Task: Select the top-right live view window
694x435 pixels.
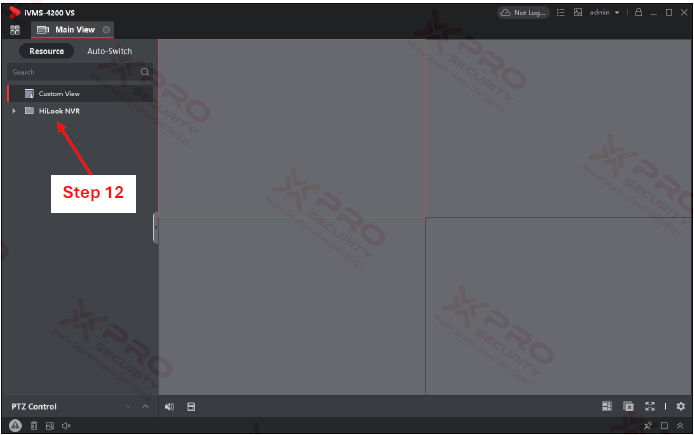Action: coord(559,128)
